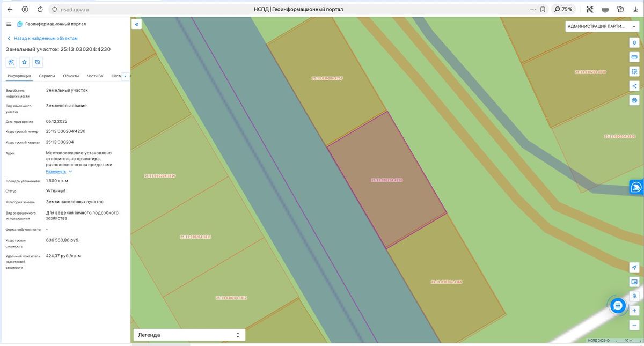
Task: Select parcel 25:13:030204:4230 on the map
Action: pos(386,180)
